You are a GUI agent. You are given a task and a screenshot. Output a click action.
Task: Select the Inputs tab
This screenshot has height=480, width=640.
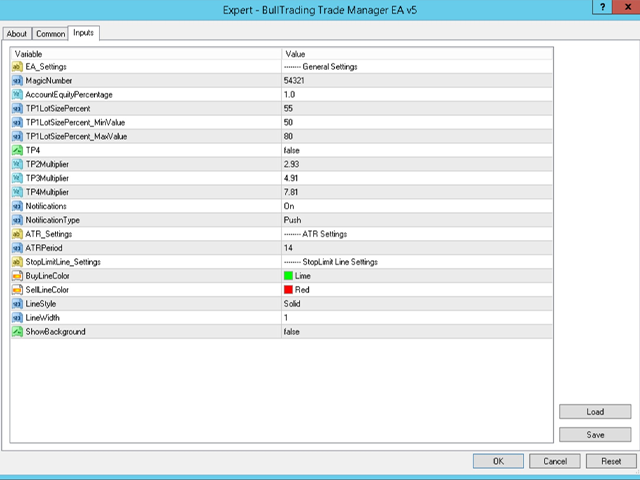coord(84,33)
